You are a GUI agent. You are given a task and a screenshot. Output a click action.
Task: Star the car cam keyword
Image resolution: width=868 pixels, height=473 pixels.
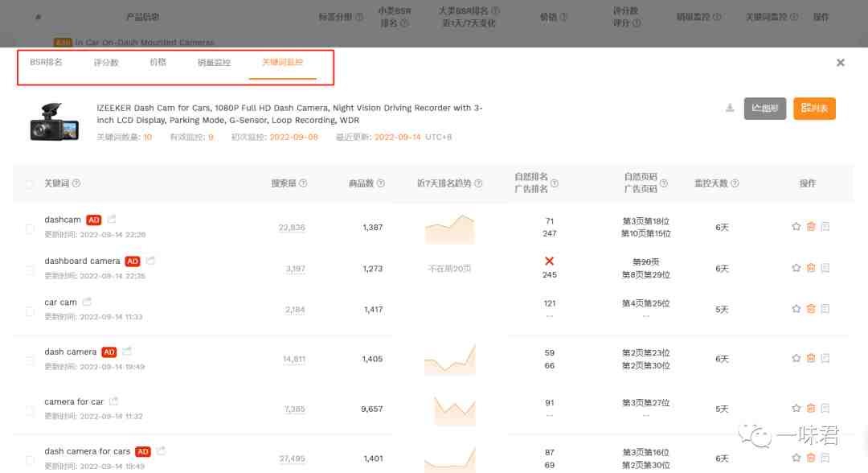[x=796, y=309]
